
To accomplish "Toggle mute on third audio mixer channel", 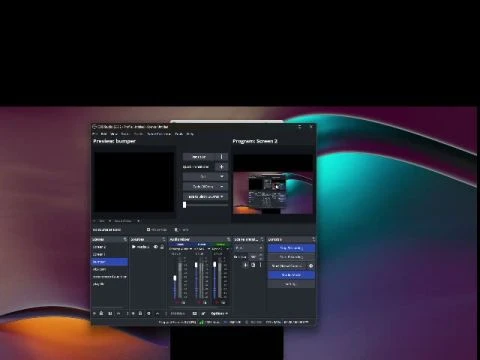I will [x=216, y=303].
